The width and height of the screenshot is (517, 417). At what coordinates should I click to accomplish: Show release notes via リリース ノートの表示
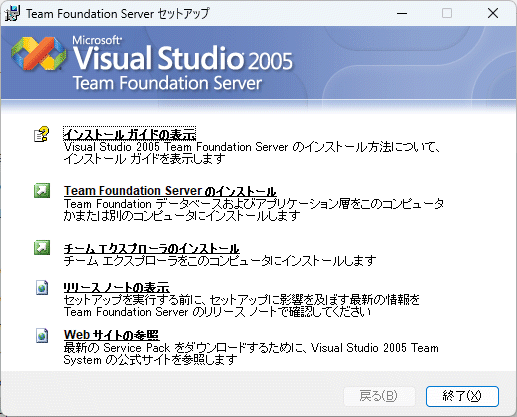pyautogui.click(x=117, y=287)
